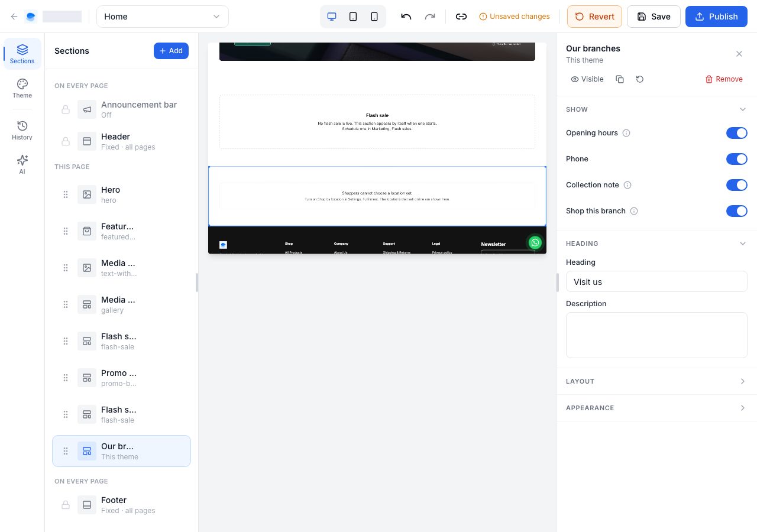Toggle Collection note switch
The image size is (757, 532).
tap(737, 185)
